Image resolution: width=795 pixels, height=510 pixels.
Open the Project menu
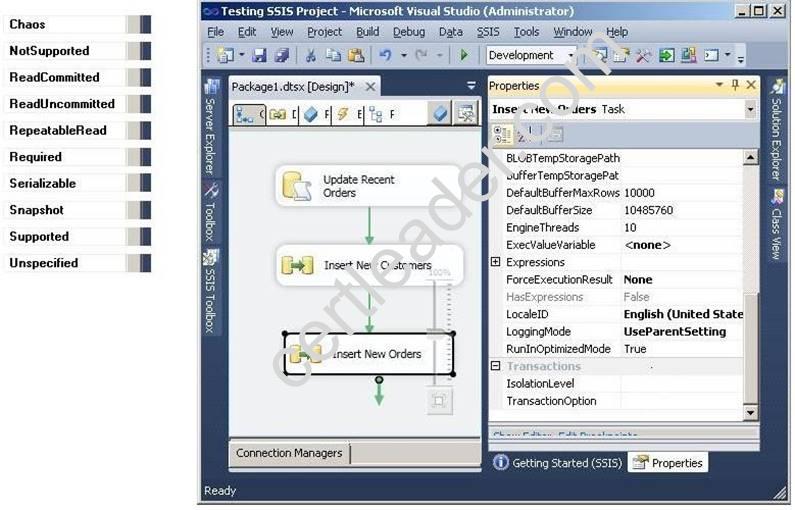[324, 32]
